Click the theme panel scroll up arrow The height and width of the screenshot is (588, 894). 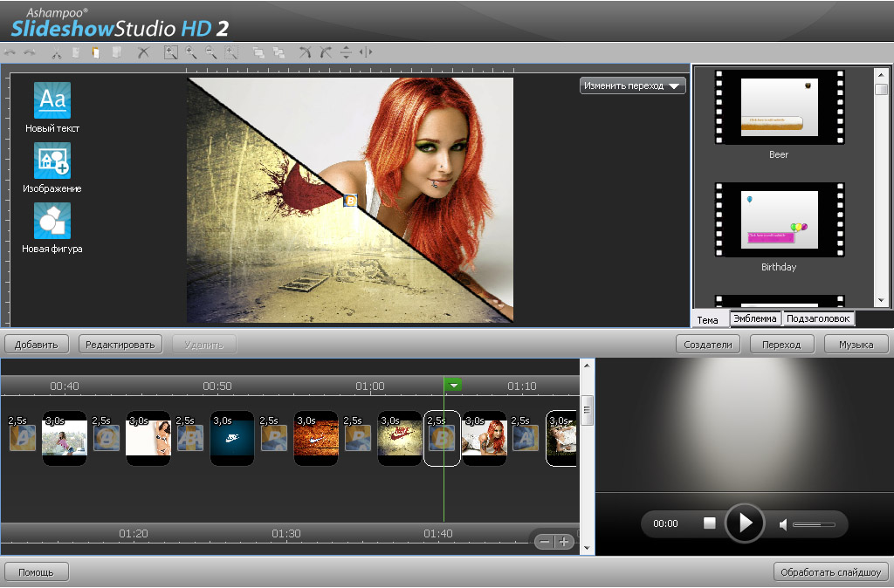click(x=881, y=75)
